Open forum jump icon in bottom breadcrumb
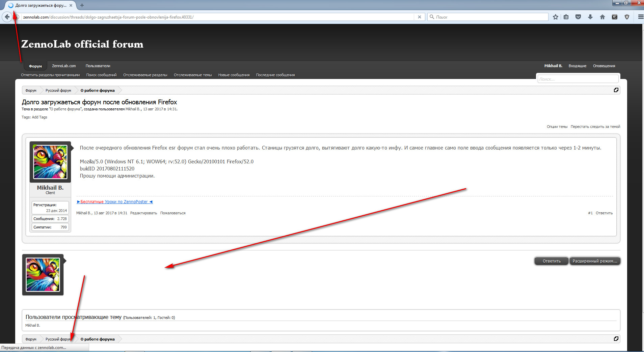This screenshot has height=352, width=644. 616,339
